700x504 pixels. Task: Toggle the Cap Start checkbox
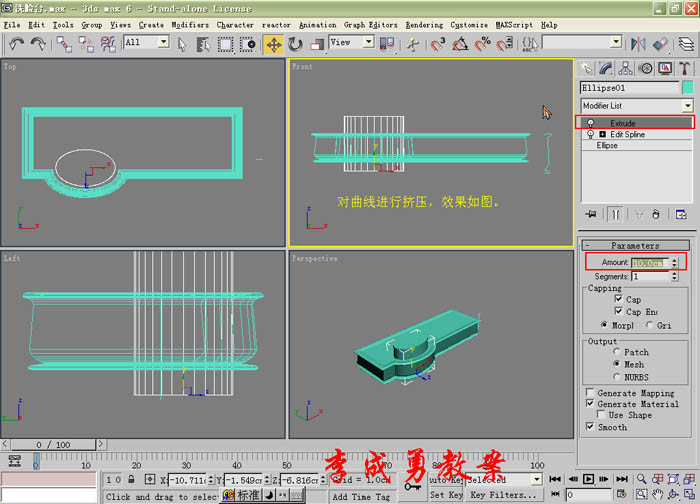(x=618, y=299)
